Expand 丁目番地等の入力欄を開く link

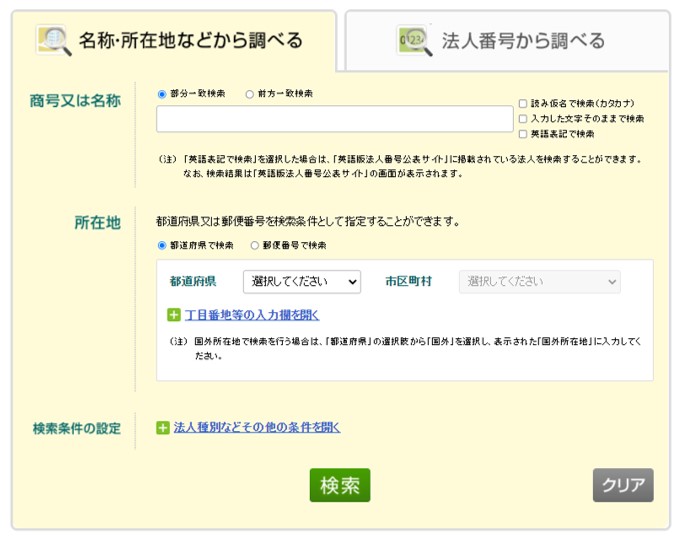pos(252,315)
